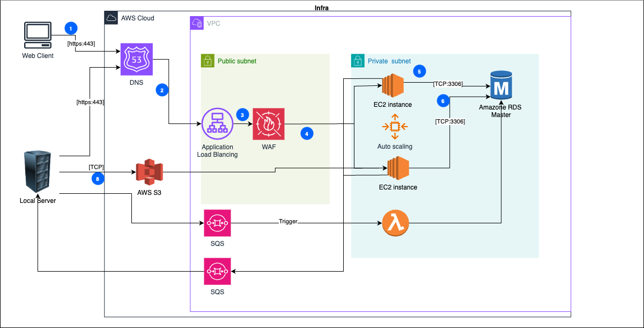Select the "Local Server" caption
Screen dimensions: 644x328
click(x=38, y=201)
